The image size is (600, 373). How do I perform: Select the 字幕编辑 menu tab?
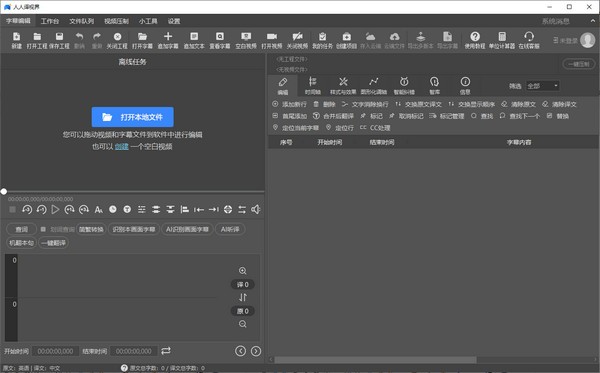click(x=18, y=21)
